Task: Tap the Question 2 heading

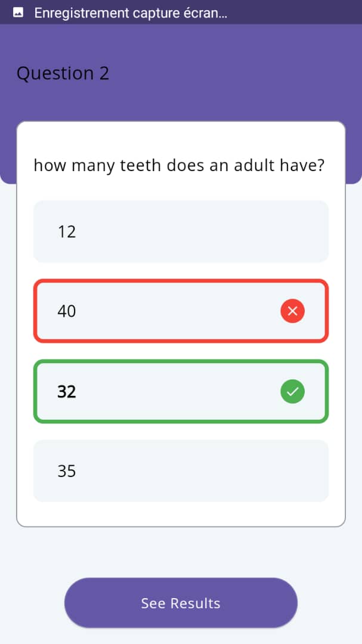Action: tap(63, 73)
